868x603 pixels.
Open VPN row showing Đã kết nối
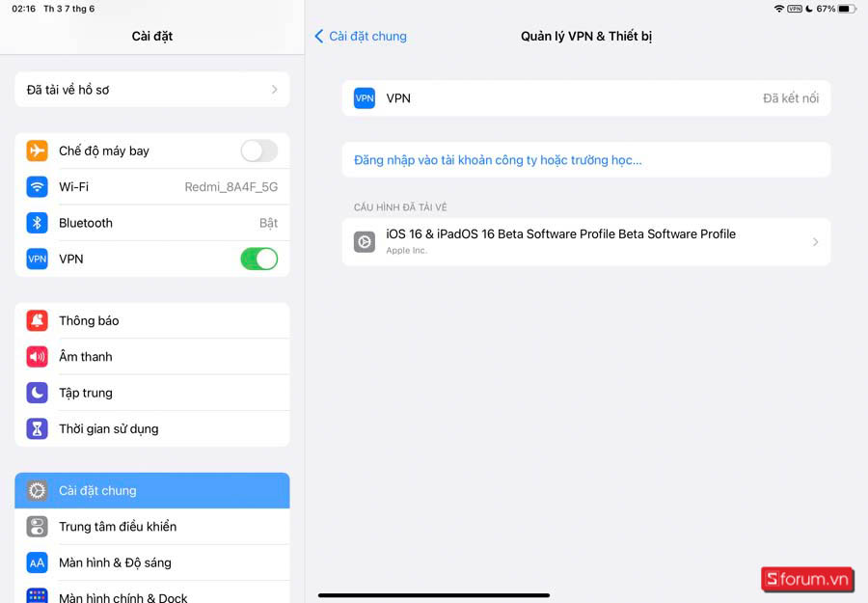586,98
